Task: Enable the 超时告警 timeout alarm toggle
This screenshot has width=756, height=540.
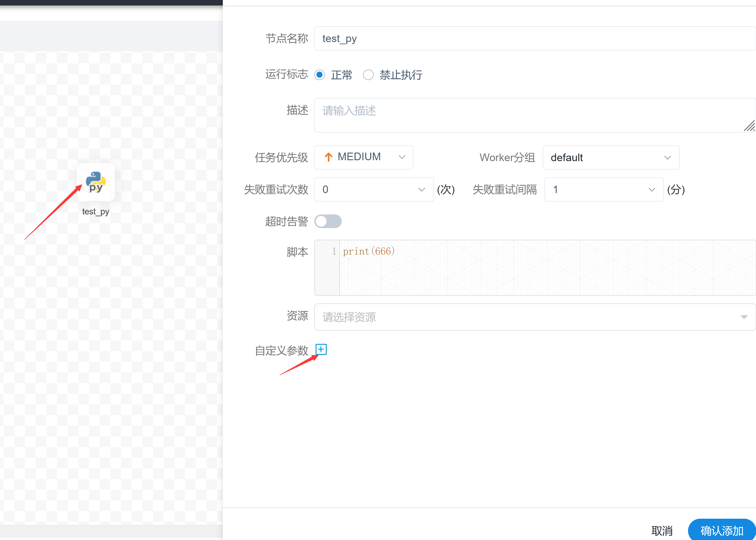Action: [328, 221]
